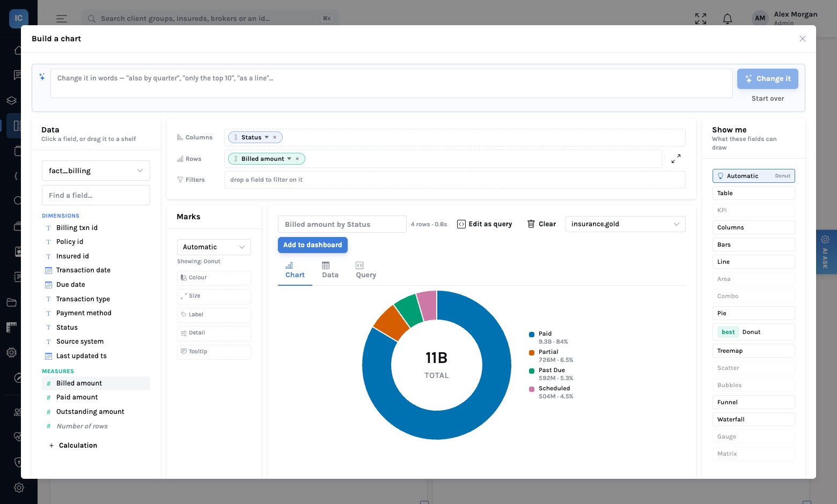The height and width of the screenshot is (504, 837).
Task: Open the insurance.gold schema dropdown
Action: click(626, 224)
